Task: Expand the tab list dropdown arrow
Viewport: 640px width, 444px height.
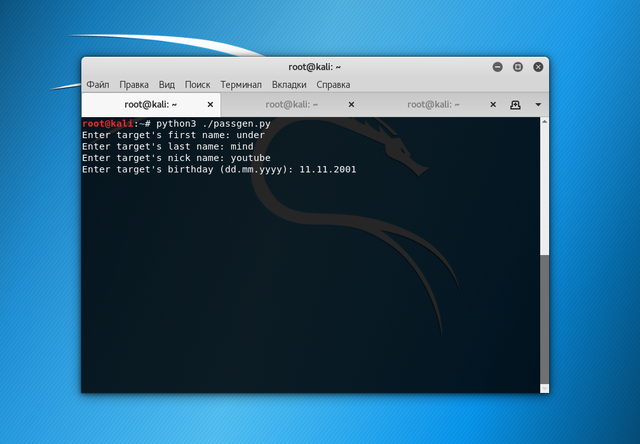Action: coord(538,104)
